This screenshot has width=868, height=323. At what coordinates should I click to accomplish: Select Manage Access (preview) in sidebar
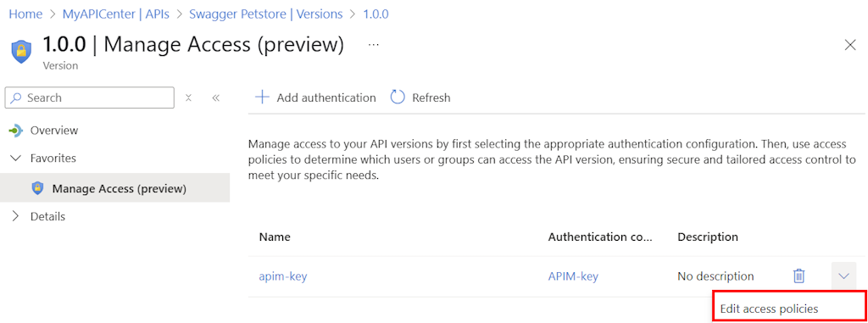point(114,188)
